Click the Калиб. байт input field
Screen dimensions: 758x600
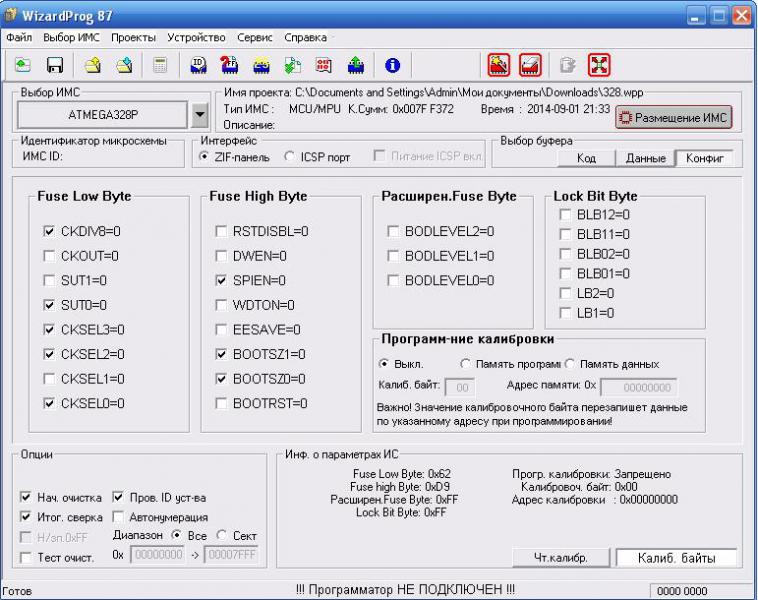(460, 387)
